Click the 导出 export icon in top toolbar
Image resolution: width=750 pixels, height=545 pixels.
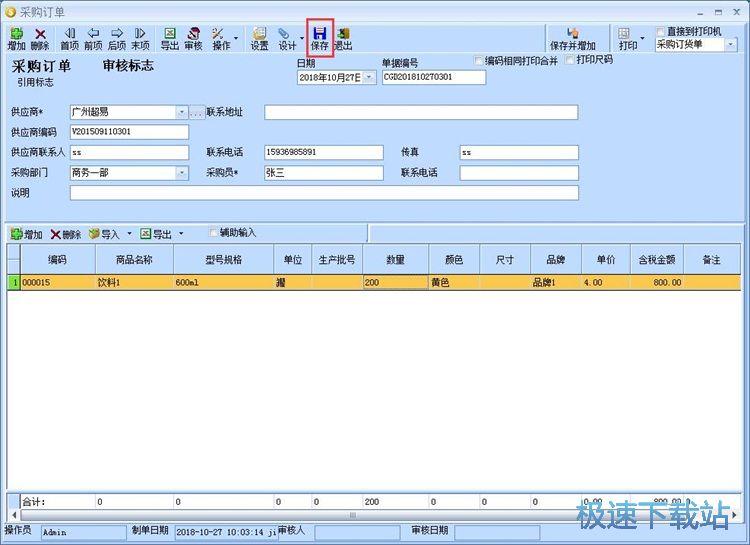pyautogui.click(x=169, y=39)
